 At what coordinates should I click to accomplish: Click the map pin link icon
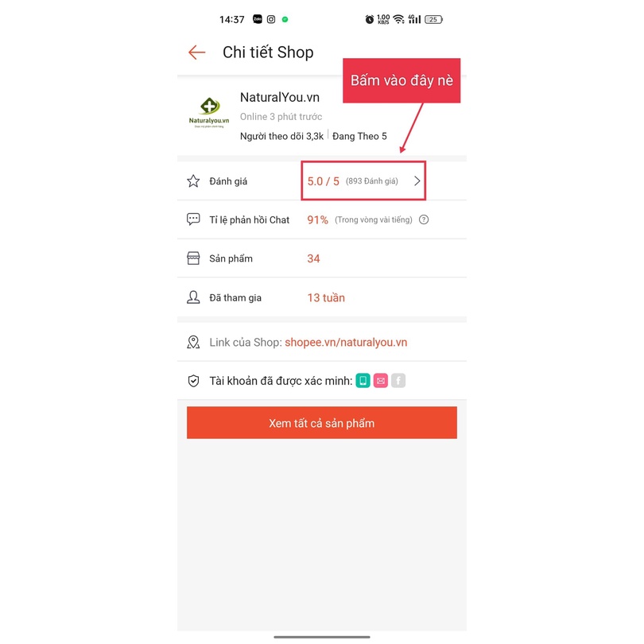193,342
